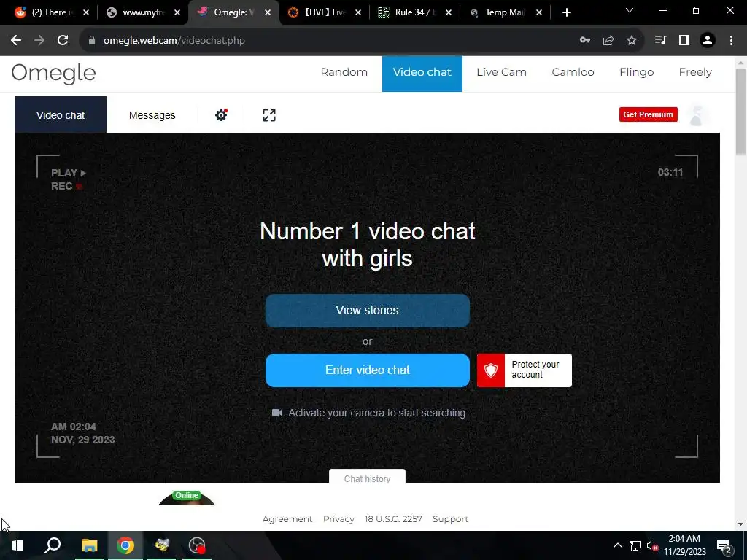Click the Online user thumbnail
747x560 pixels.
[187, 497]
